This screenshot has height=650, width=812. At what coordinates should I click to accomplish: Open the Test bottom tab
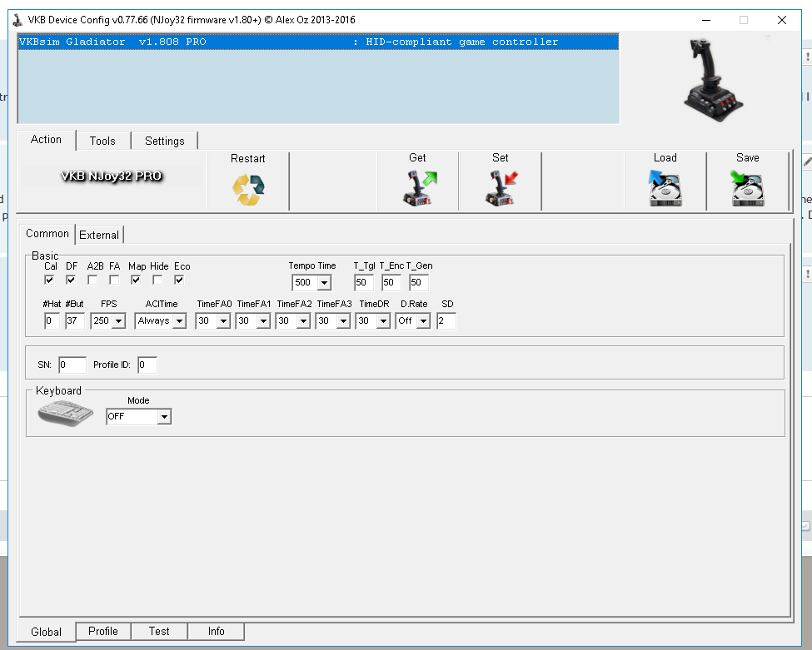(x=159, y=632)
